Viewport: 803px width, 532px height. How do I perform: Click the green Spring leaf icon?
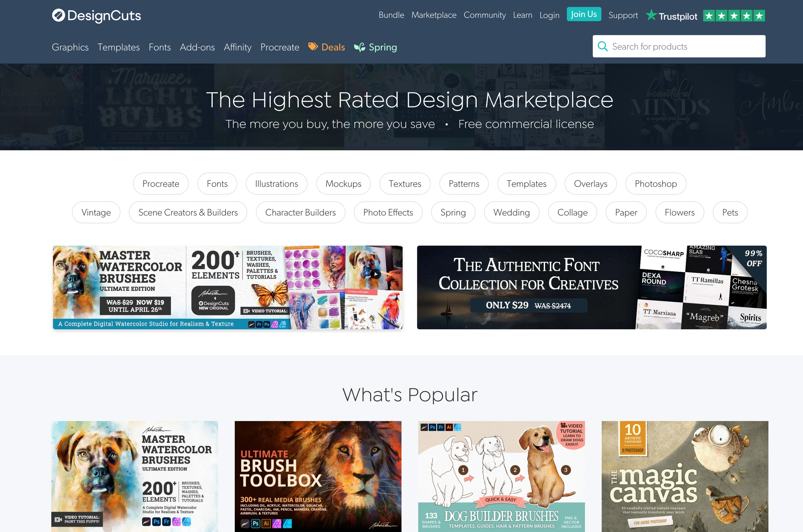360,47
